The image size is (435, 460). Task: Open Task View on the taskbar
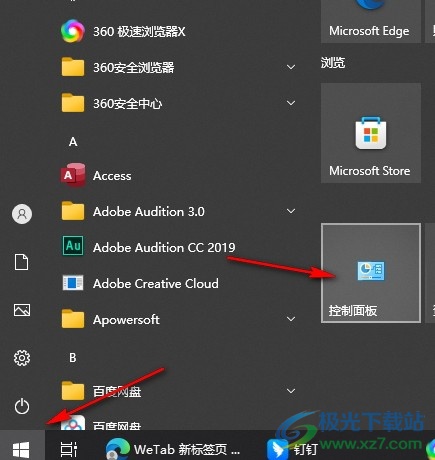click(69, 449)
